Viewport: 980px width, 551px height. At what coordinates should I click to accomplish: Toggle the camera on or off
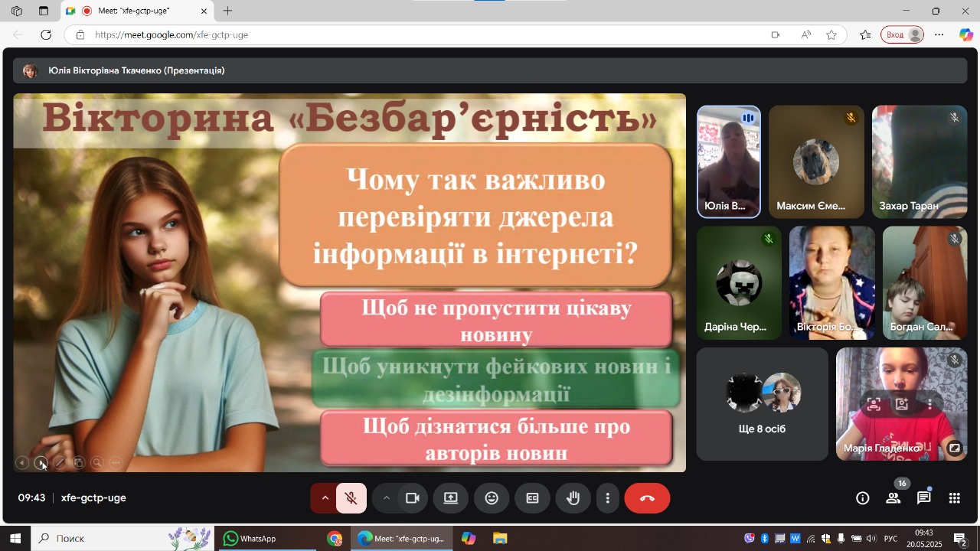(413, 498)
